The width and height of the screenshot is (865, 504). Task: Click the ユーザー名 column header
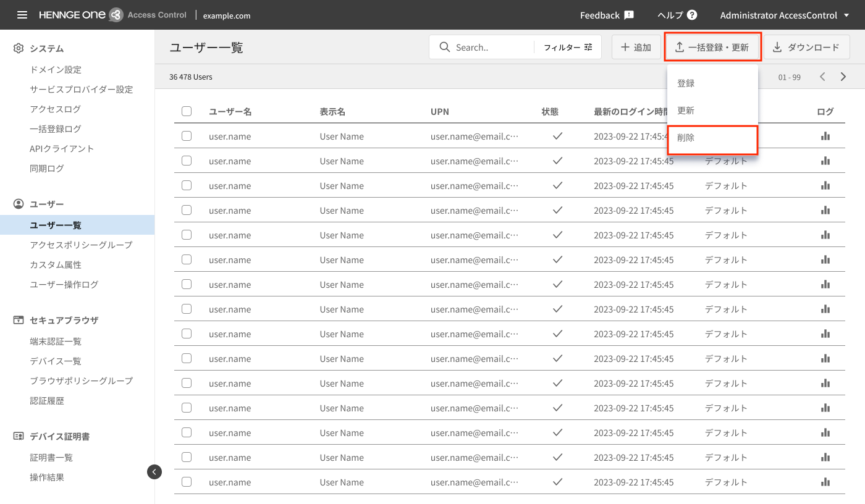coord(230,112)
